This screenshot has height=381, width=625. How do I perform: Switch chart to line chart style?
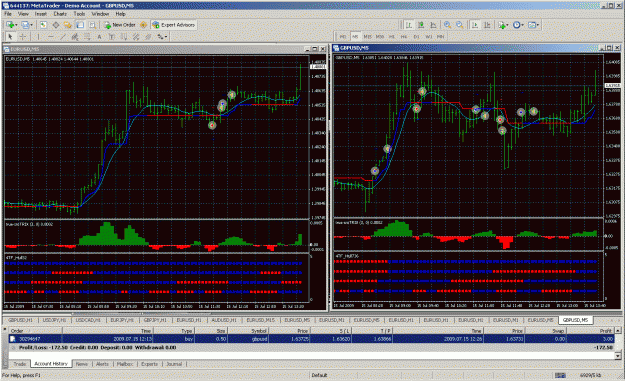click(433, 25)
